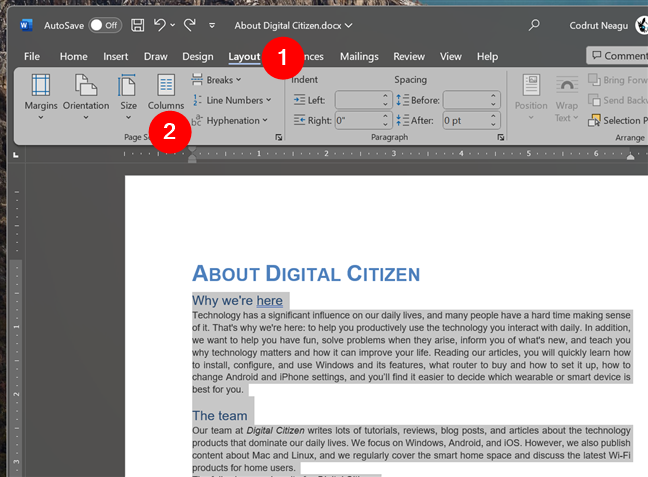Click the About Digital Citizen heading
This screenshot has height=477, width=648.
tap(306, 274)
